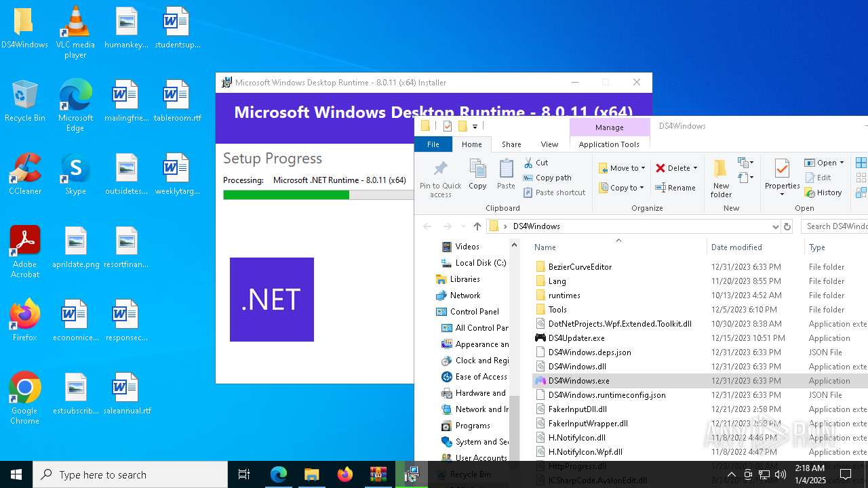Expand the Copy to dropdown
This screenshot has height=488, width=868.
tap(642, 188)
